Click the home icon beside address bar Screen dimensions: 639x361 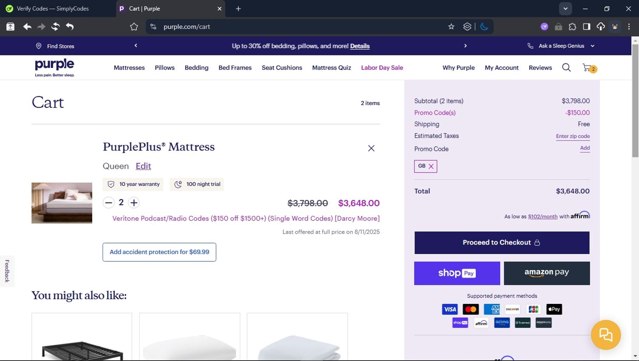tap(134, 26)
